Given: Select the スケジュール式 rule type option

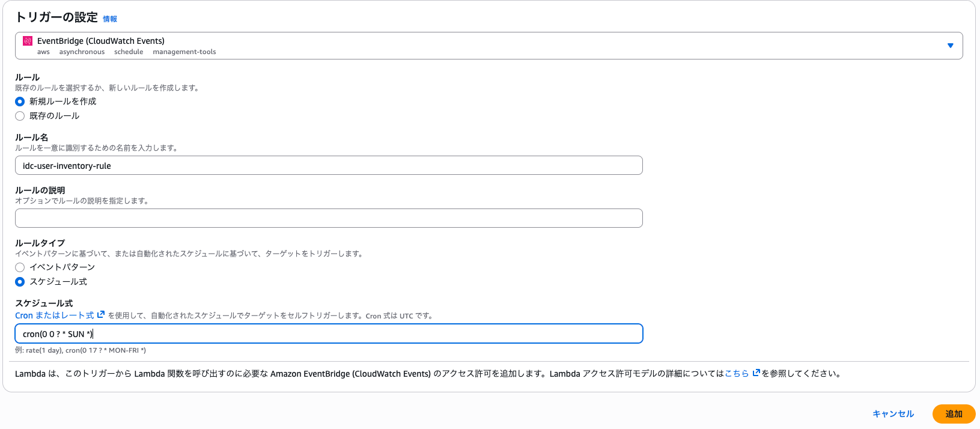Looking at the screenshot, I should 19,281.
